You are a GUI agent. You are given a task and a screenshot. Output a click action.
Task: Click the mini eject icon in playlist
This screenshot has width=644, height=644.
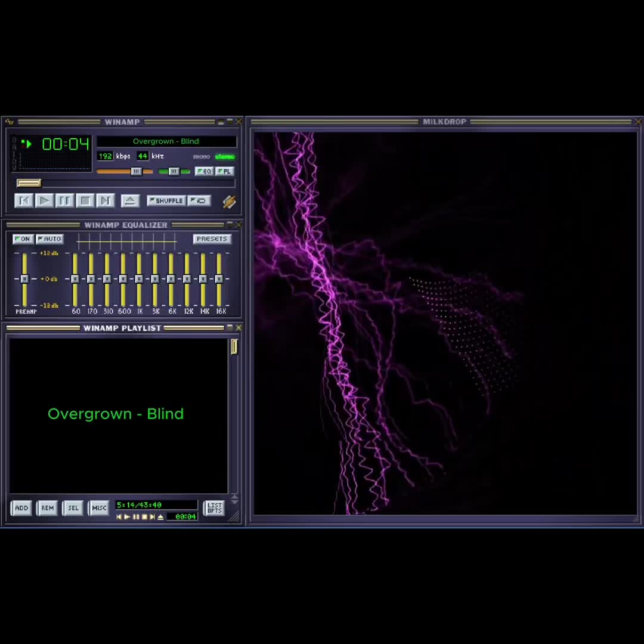click(x=160, y=517)
